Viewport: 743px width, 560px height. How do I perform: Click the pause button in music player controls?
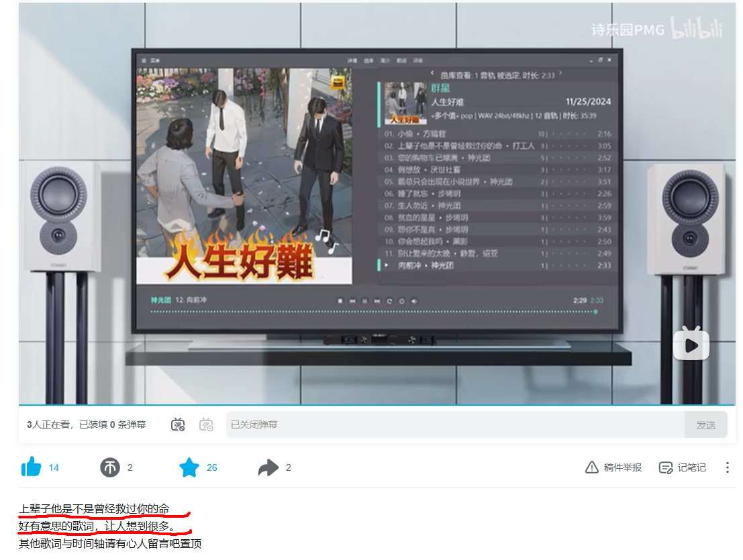tap(365, 301)
